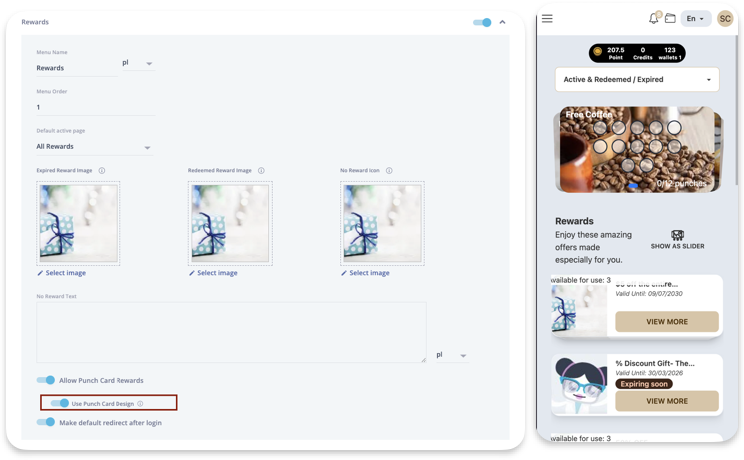Toggle Use Punch Card Design switch
This screenshot has width=744, height=460.
coord(60,403)
